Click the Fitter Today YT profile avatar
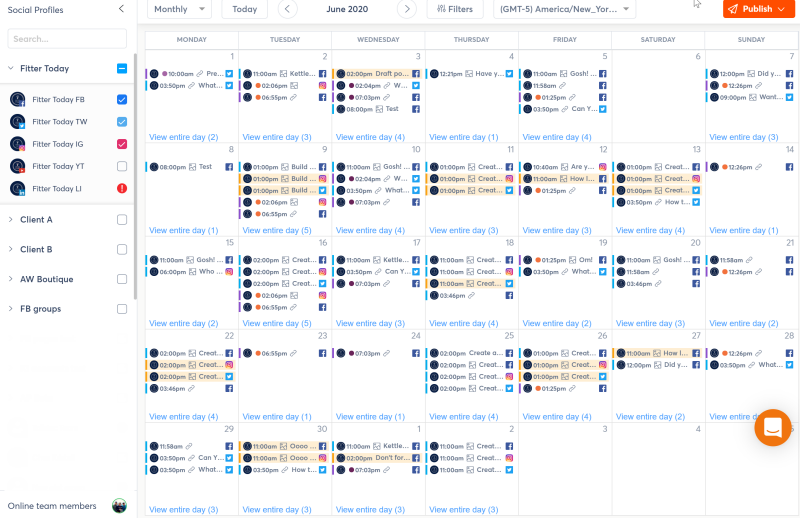Screen dimensions: 800x518 coord(18,166)
